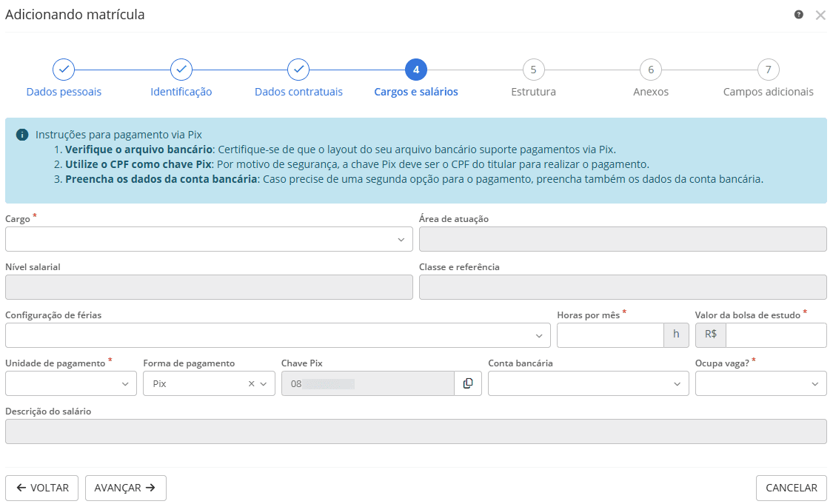The height and width of the screenshot is (504, 833).
Task: Click the CANCELAR button
Action: (791, 488)
